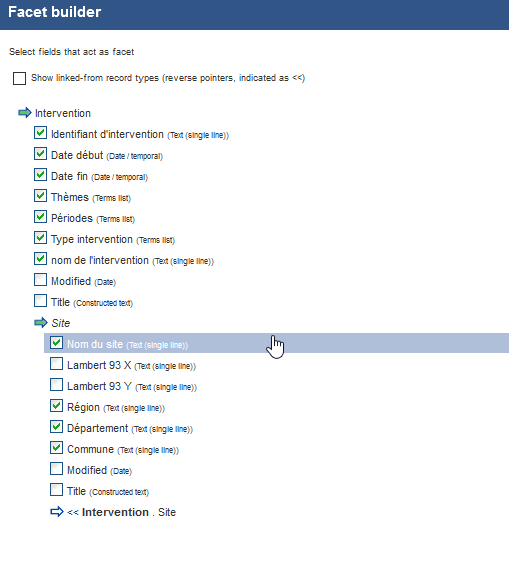The height and width of the screenshot is (571, 509).
Task: Uncheck Périodes terms list field
Action: (x=40, y=217)
